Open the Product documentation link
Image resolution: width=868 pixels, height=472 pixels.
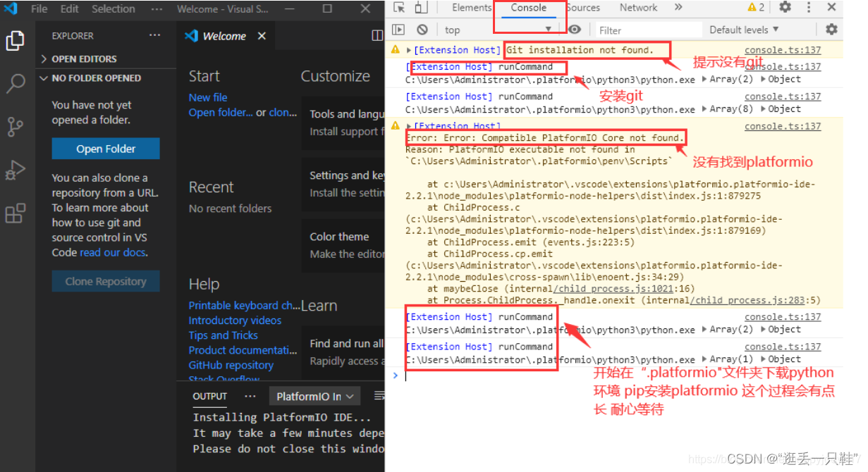243,350
